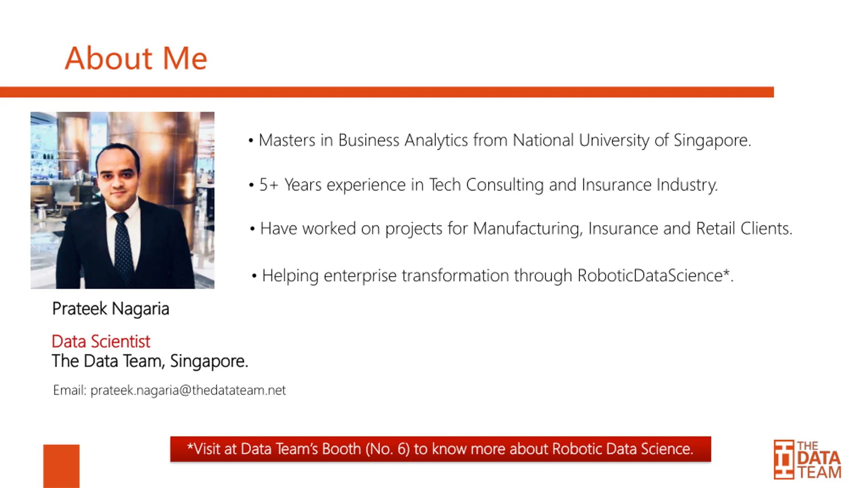Click the 'Helping enterprise transformation' bullet

[493, 276]
